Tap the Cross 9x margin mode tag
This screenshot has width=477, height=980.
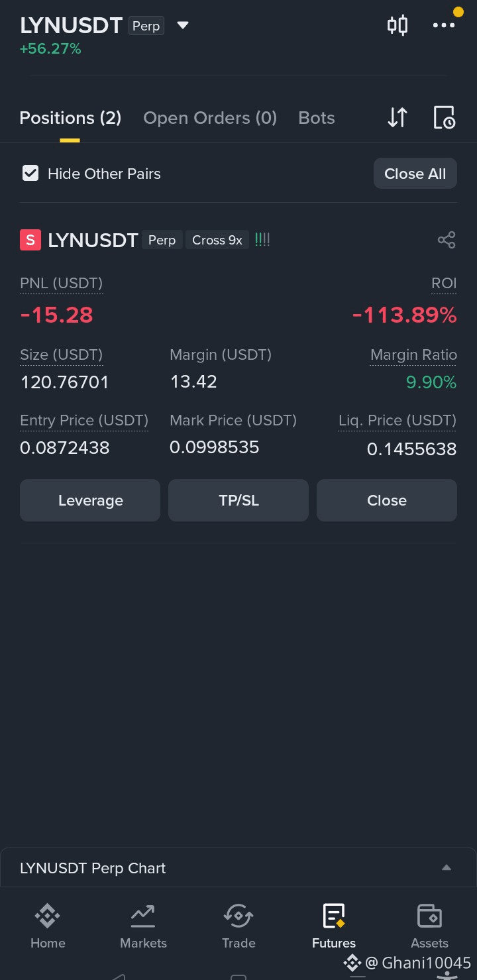(217, 240)
